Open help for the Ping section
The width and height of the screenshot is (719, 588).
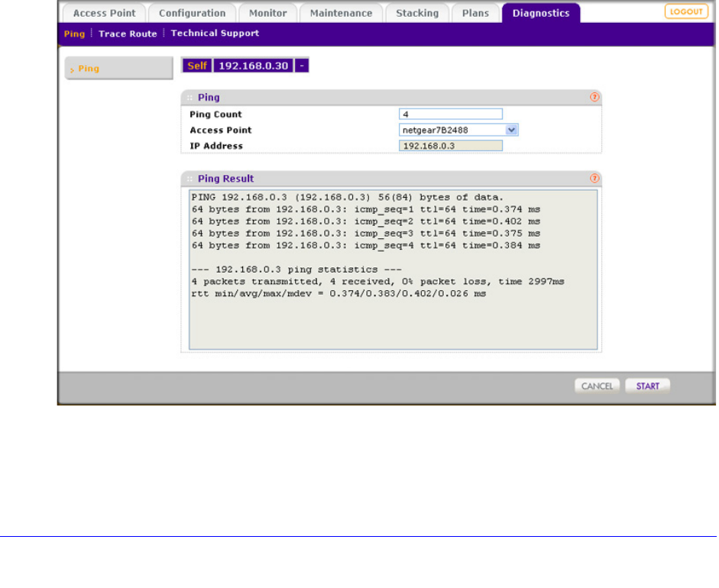pyautogui.click(x=594, y=97)
